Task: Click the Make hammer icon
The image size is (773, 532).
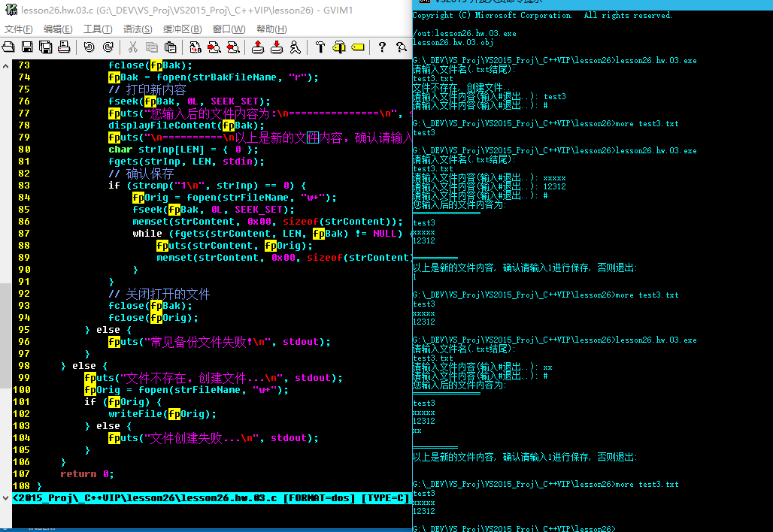Action: 320,47
